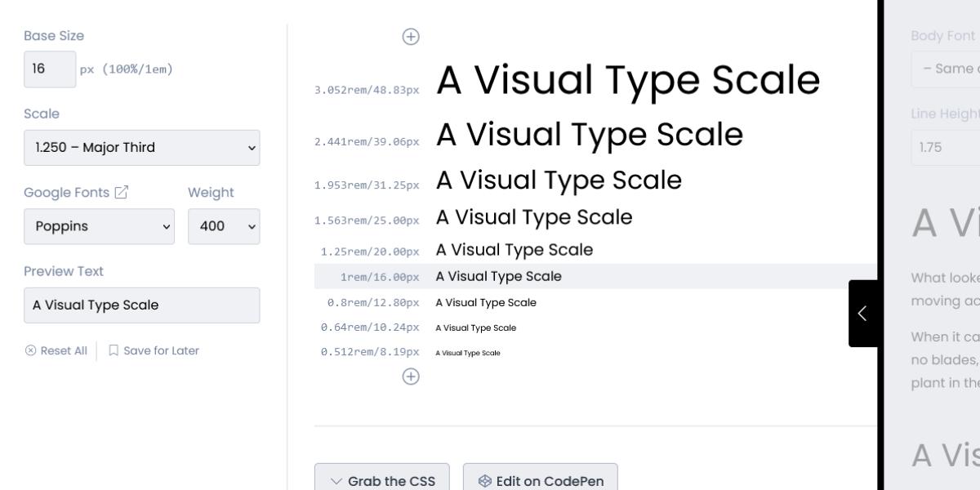Click the Grab the CSS button
This screenshot has height=490, width=980.
pyautogui.click(x=381, y=480)
